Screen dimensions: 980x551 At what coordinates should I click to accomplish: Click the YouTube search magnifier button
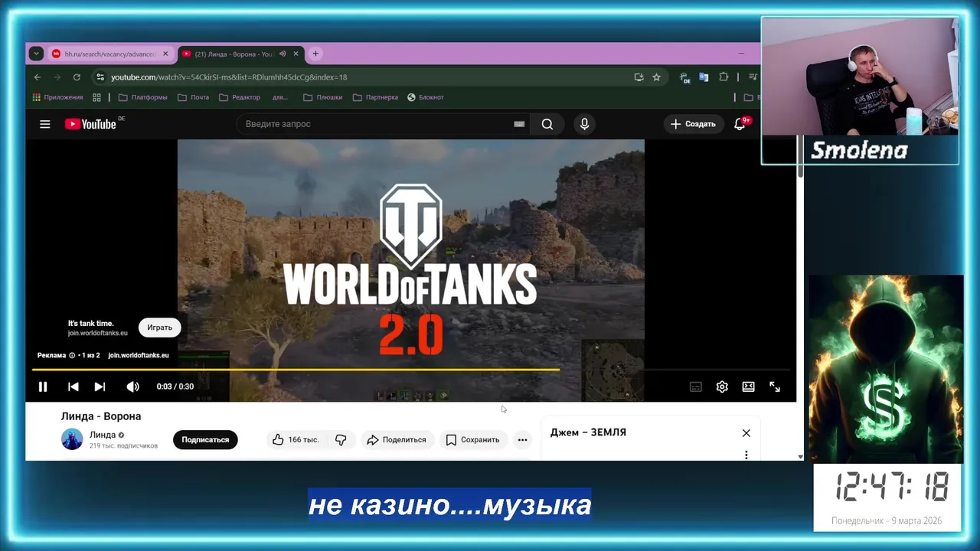coord(547,124)
